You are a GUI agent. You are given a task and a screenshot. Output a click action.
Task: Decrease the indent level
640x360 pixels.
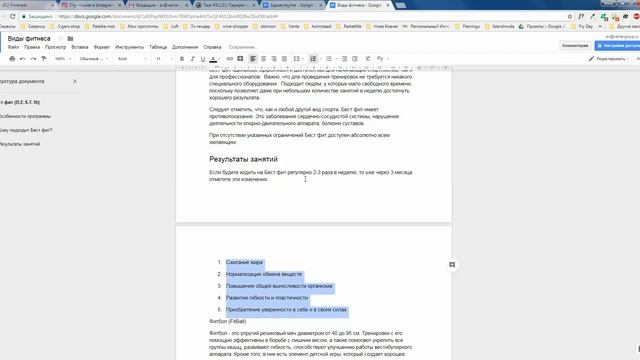[344, 59]
